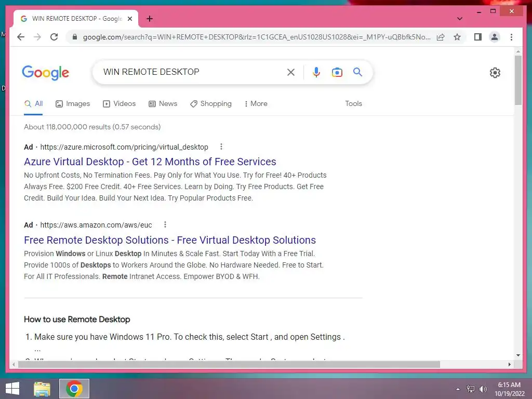Switch to Images results
Image resolution: width=532 pixels, height=399 pixels.
(x=73, y=104)
